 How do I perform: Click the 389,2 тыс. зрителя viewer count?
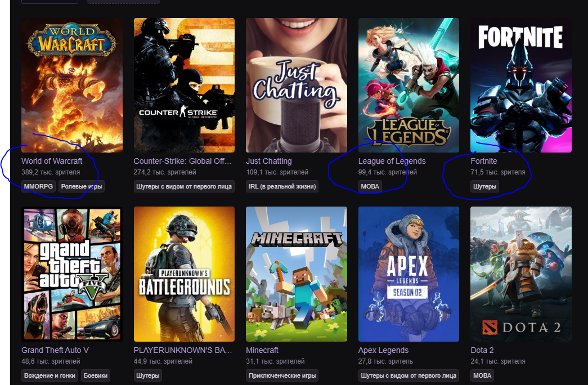(x=51, y=172)
